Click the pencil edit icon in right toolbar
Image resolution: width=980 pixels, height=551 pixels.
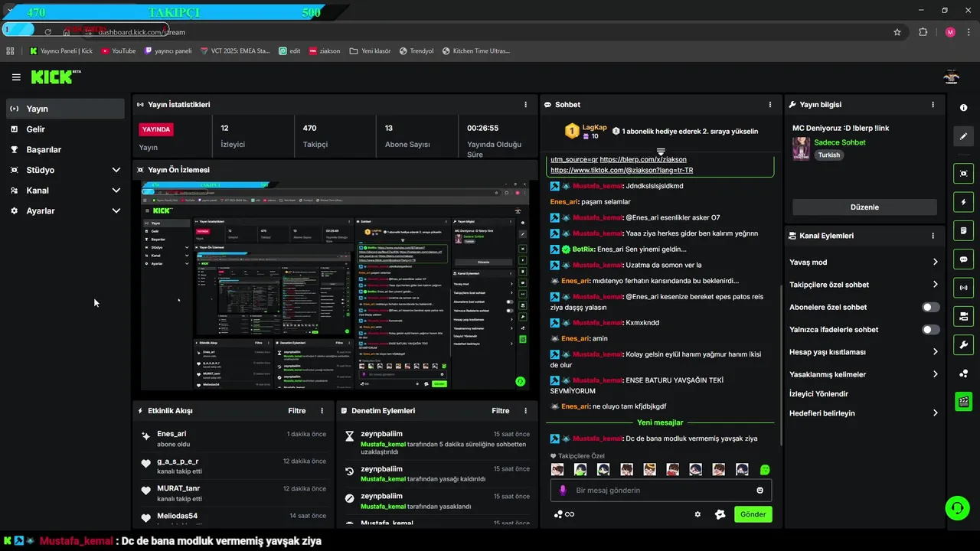point(964,136)
